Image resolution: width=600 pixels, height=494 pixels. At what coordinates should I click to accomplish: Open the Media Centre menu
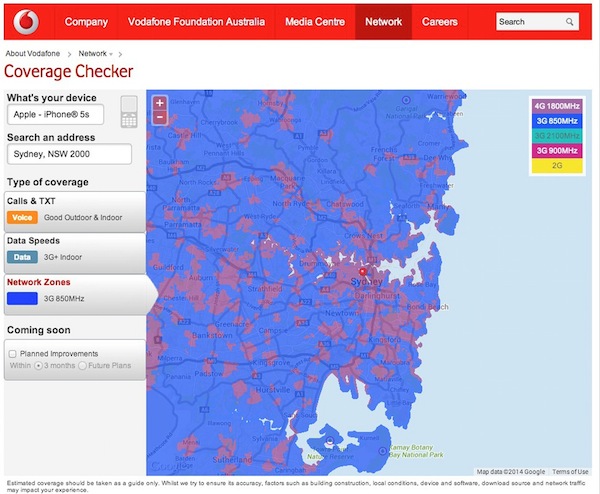click(315, 22)
